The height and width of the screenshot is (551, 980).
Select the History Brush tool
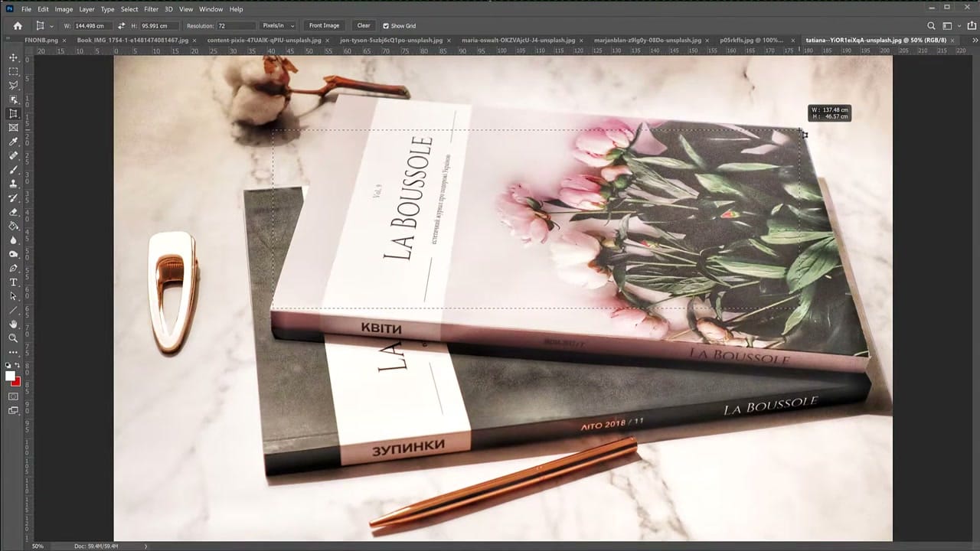click(x=13, y=197)
